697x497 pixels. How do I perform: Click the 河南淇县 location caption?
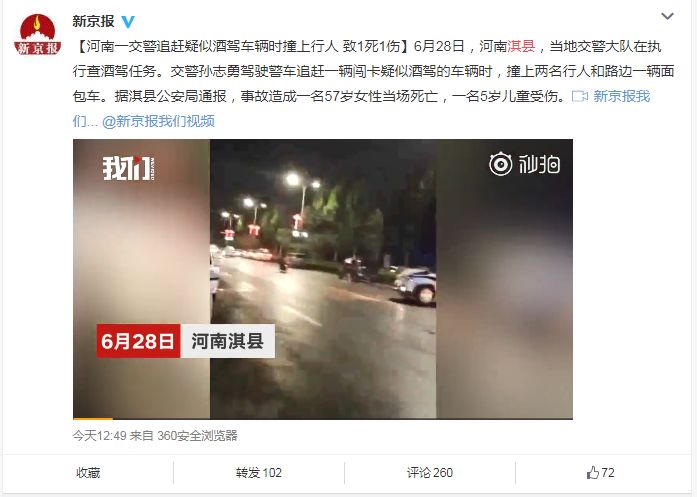click(x=228, y=341)
